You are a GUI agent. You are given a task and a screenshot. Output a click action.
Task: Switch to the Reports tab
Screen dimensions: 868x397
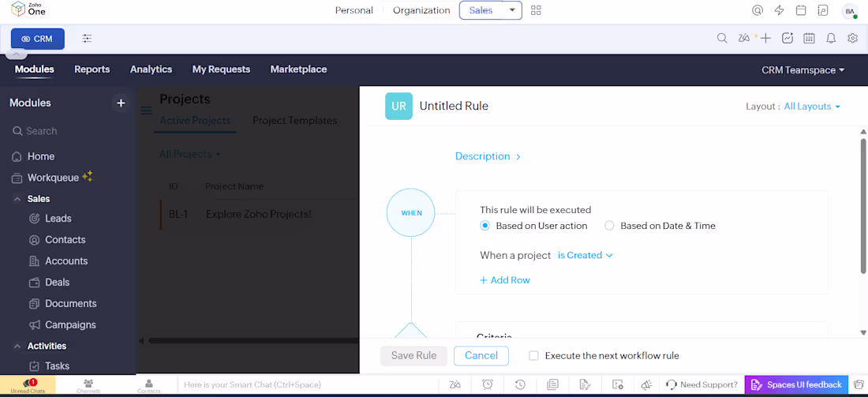point(92,69)
